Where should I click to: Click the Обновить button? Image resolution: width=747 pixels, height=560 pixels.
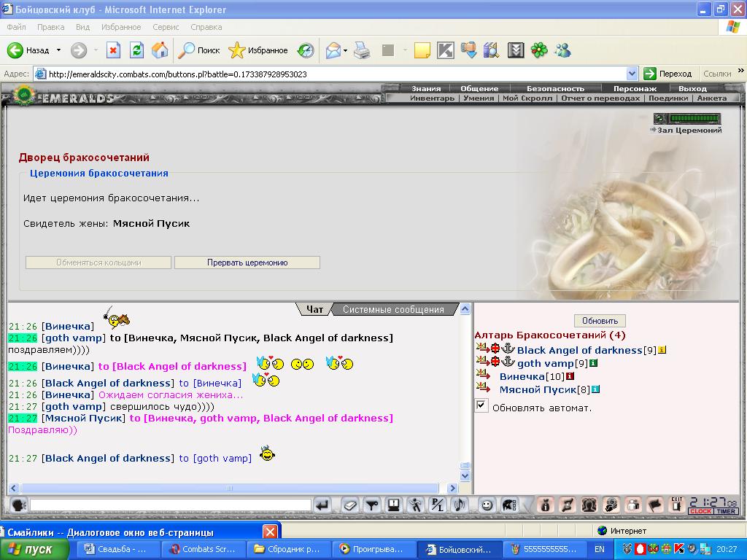[x=600, y=321]
